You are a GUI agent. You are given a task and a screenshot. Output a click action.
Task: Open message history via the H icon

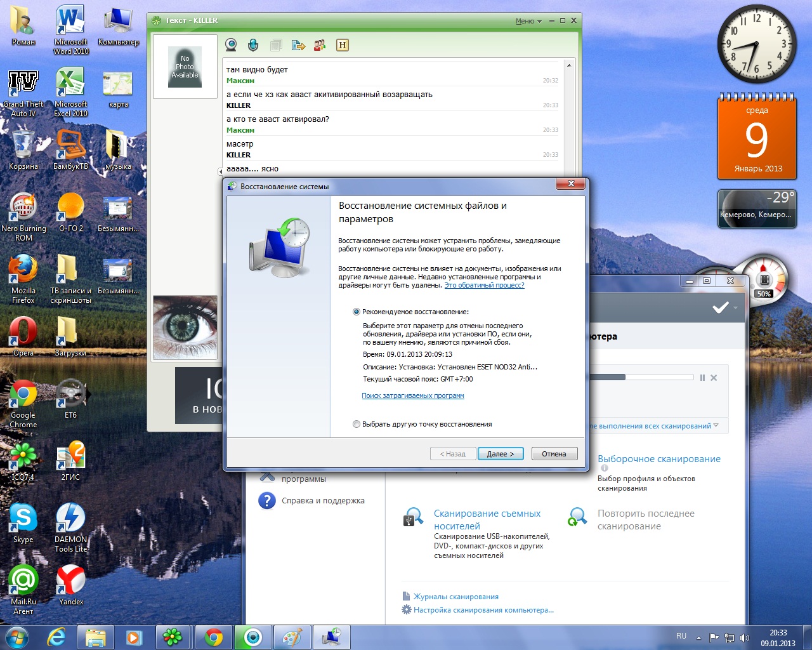(343, 45)
